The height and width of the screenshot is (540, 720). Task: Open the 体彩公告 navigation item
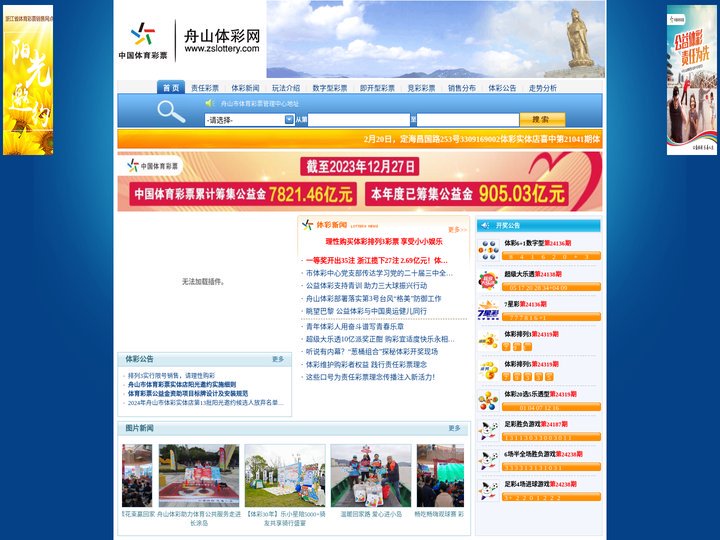(x=502, y=88)
